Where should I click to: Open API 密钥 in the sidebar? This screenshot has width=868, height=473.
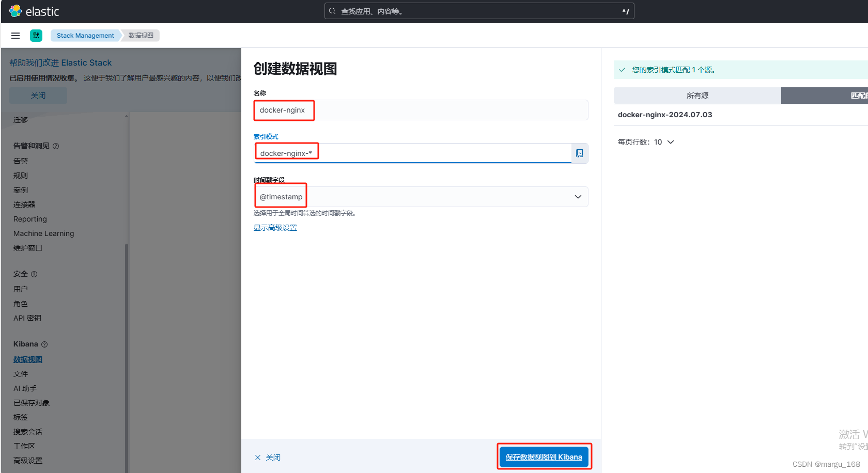pos(27,318)
